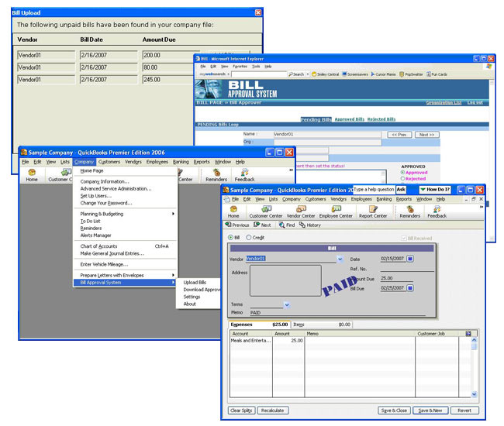This screenshot has width=504, height=426.
Task: Open calendar picker for bill Date
Action: 410,259
